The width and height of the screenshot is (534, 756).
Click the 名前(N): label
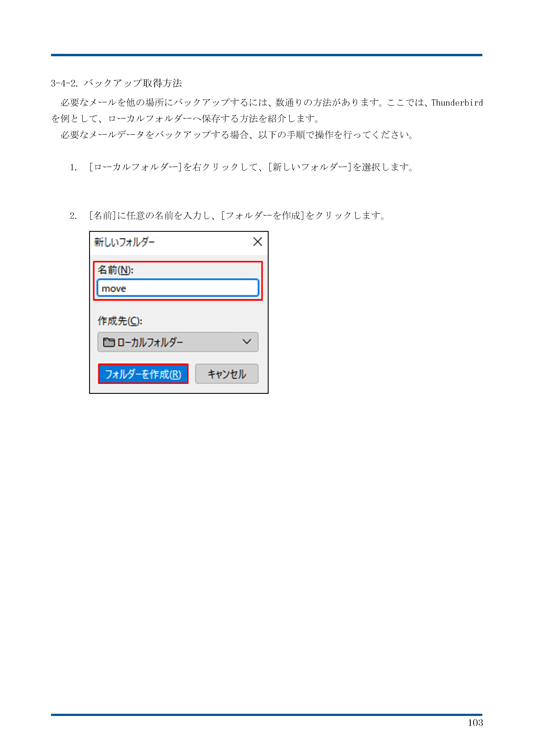[x=116, y=270]
